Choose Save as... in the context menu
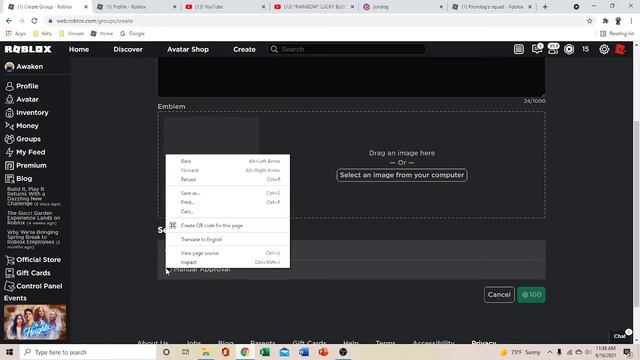This screenshot has height=360, width=640. tap(228, 193)
